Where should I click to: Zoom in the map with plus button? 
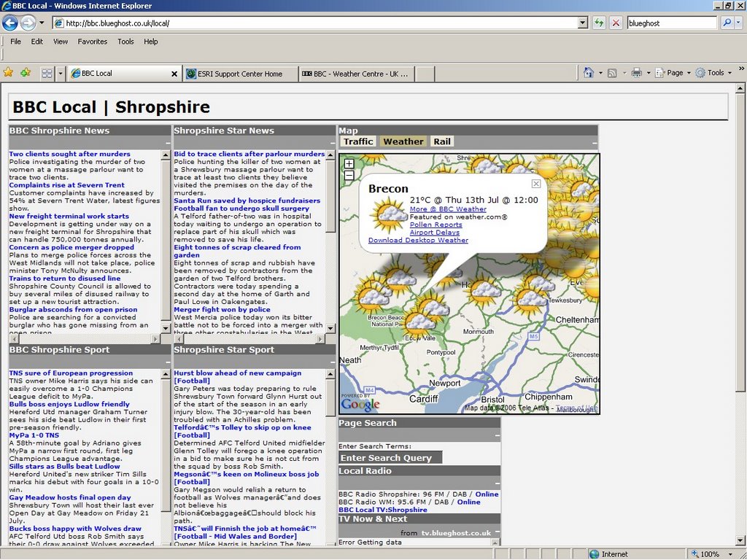click(x=349, y=163)
